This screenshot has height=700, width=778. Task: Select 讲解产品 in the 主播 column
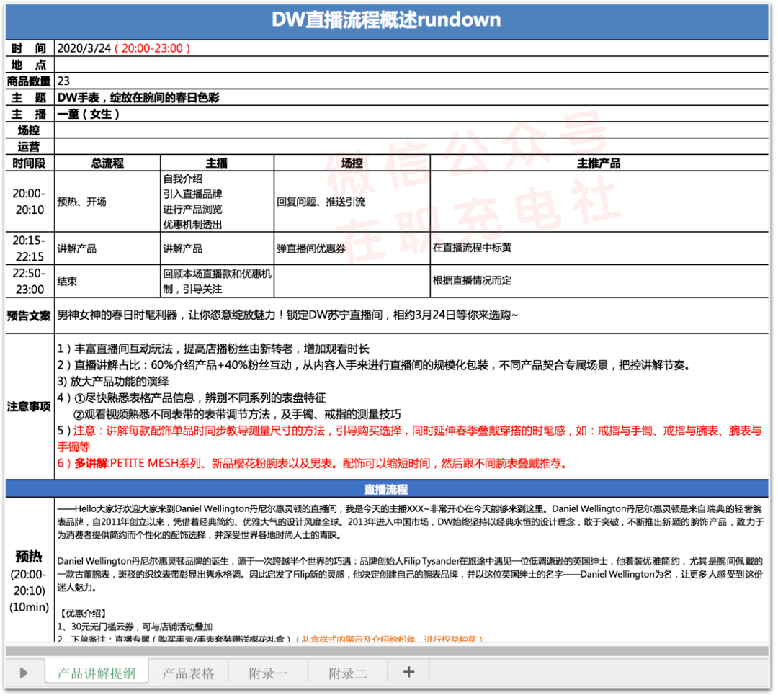point(217,248)
